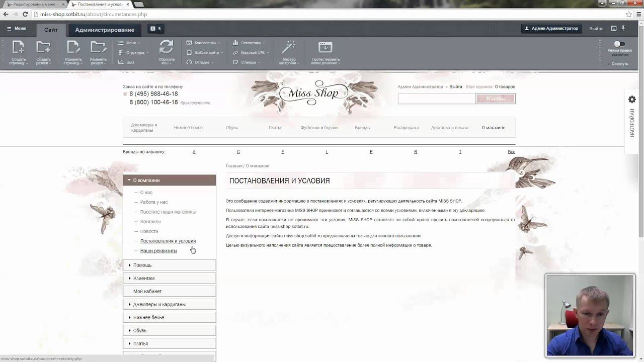This screenshot has height=362, width=644.
Task: Toggle Режим правки switch
Action: tap(619, 44)
